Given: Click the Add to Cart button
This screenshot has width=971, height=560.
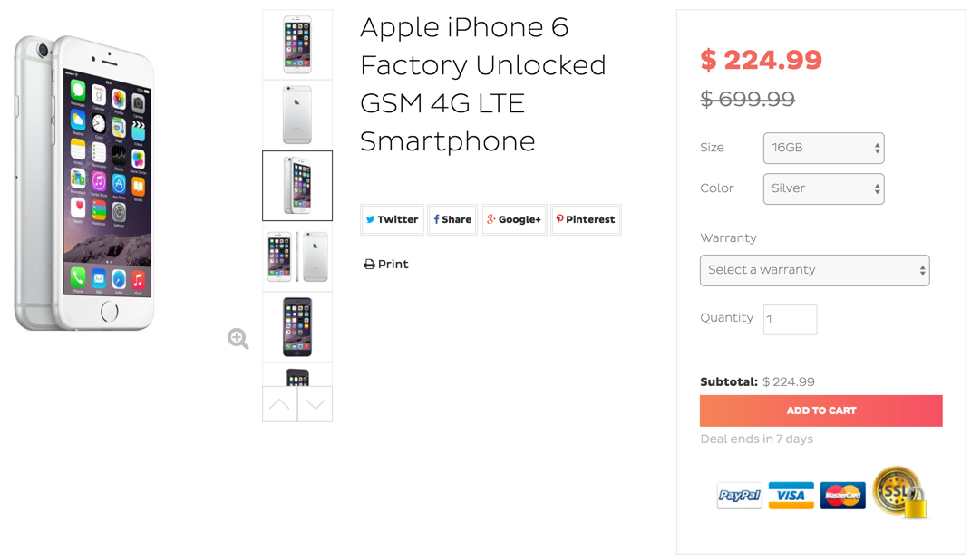Looking at the screenshot, I should click(820, 410).
